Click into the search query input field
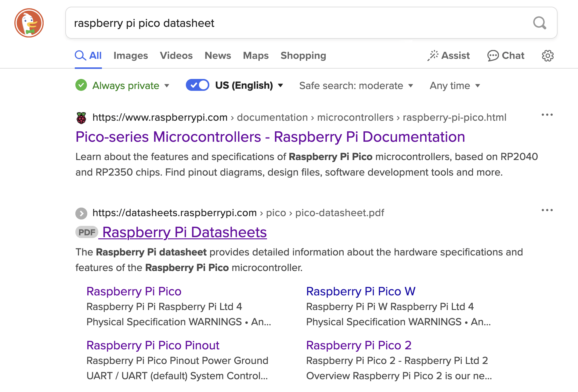The image size is (578, 392). [299, 23]
